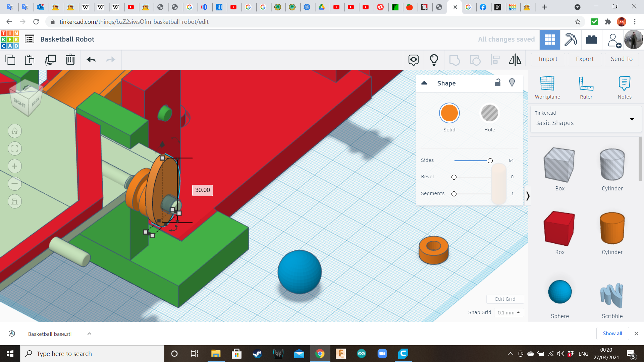
Task: Switch to Blocks view tab
Action: tap(571, 40)
